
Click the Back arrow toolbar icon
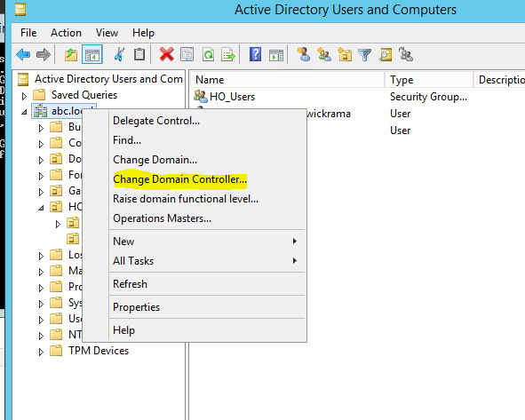pos(23,54)
